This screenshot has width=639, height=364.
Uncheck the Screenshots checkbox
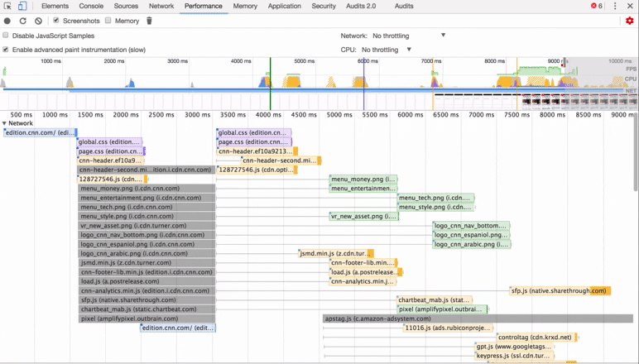[x=56, y=21]
